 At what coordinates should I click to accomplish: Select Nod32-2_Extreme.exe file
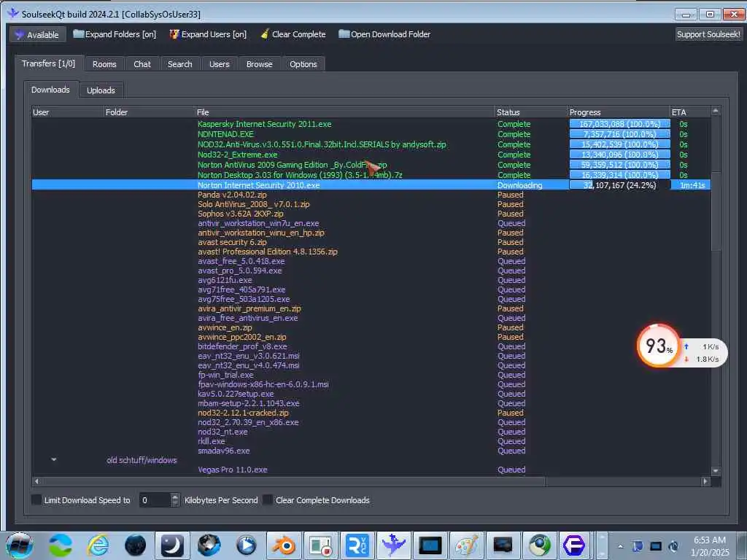click(237, 155)
